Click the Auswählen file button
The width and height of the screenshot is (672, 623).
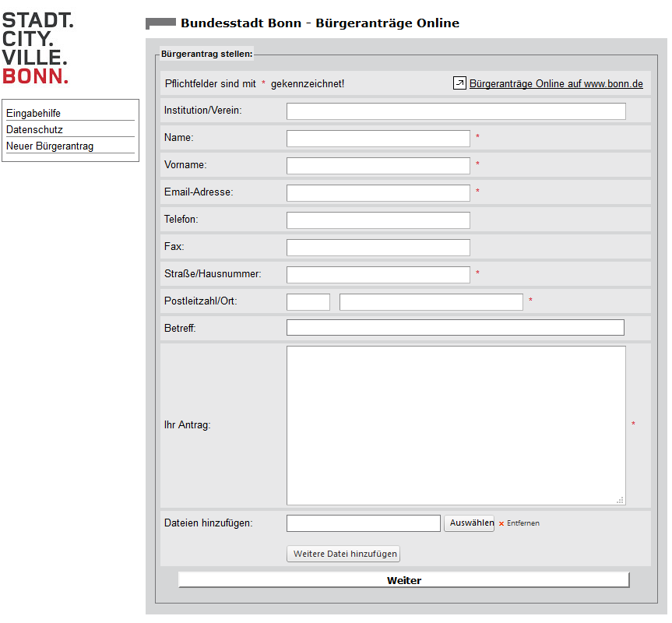point(469,523)
